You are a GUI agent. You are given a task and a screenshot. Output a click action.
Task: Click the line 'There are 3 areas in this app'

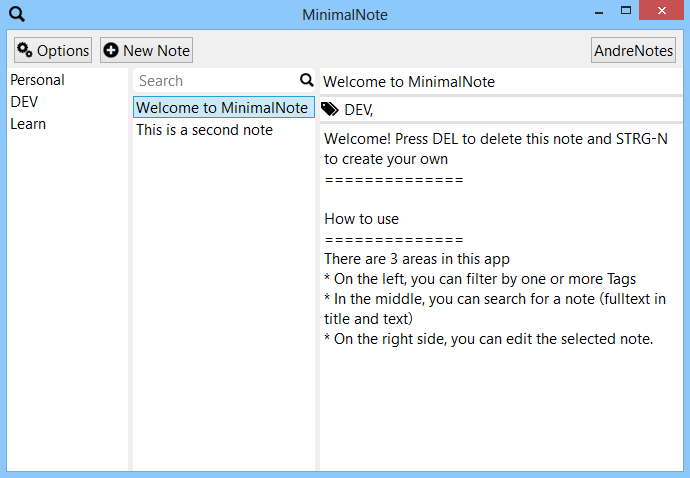417,259
